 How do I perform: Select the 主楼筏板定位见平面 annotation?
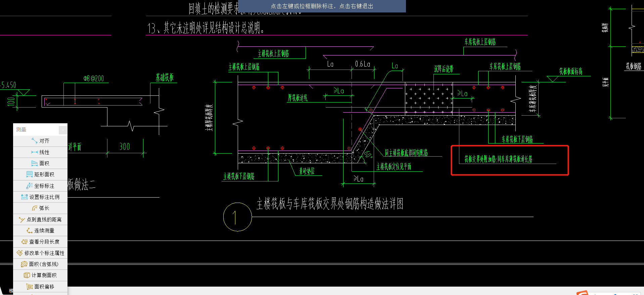click(x=394, y=167)
